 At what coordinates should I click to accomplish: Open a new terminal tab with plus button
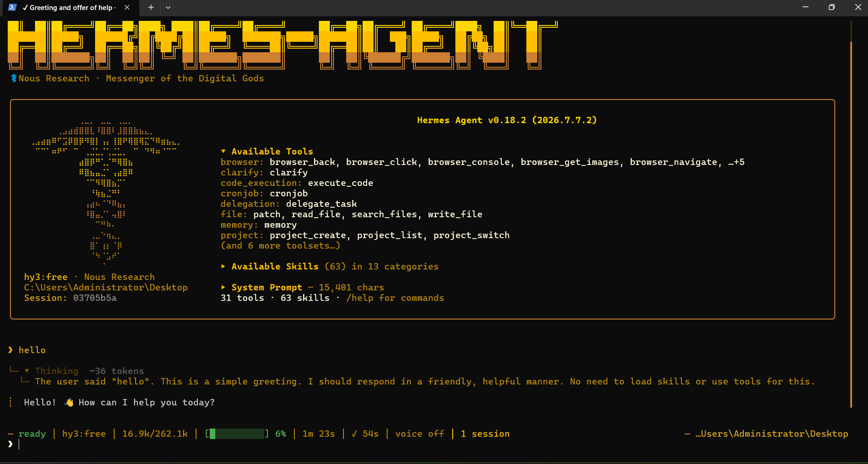tap(151, 7)
